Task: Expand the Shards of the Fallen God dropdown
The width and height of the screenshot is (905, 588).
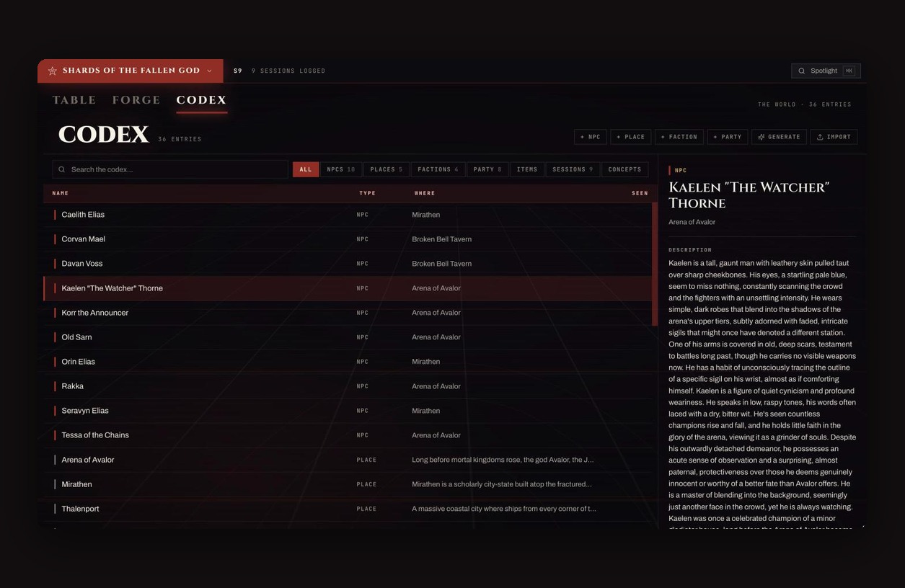Action: point(131,71)
